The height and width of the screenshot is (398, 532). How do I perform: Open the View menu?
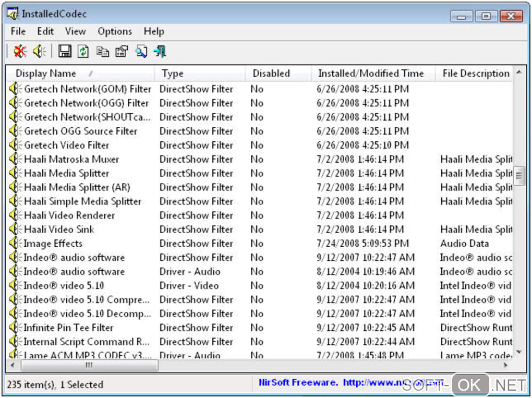[75, 31]
